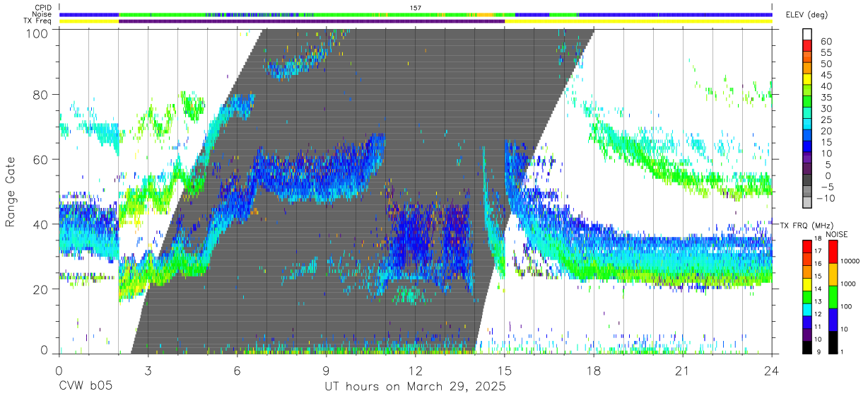868x401 pixels.
Task: Click the CPID 157 label
Action: [x=416, y=7]
